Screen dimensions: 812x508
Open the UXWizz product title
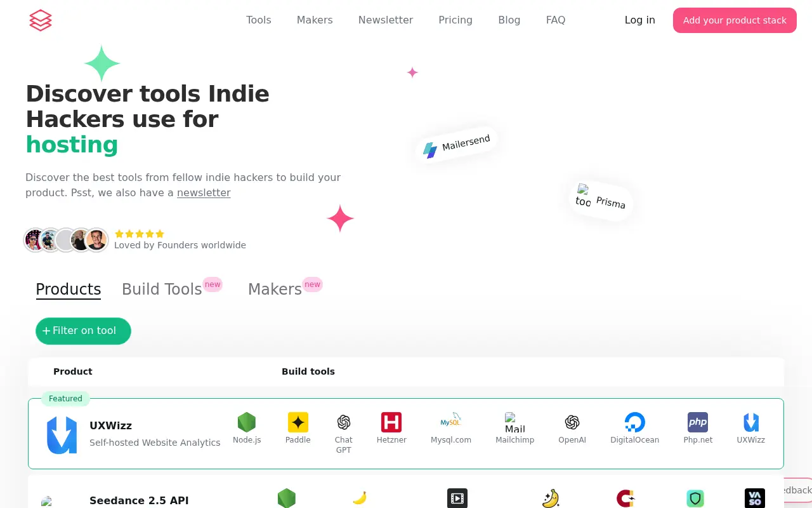111,425
